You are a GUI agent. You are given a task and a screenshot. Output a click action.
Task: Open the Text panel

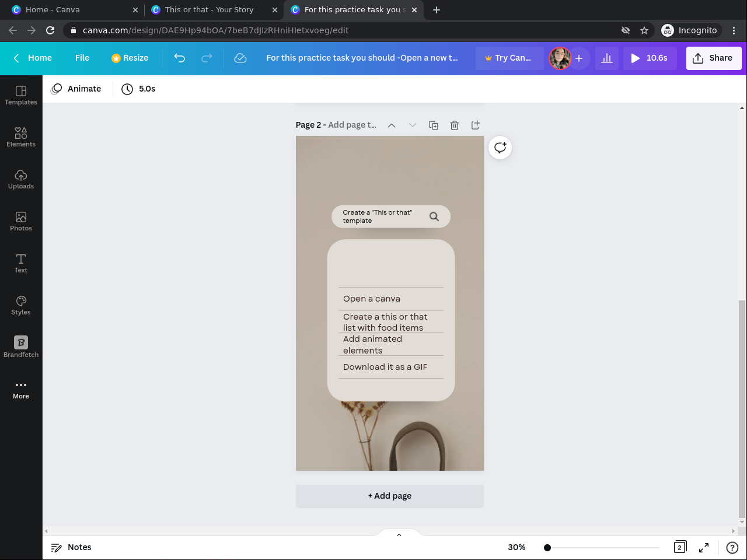(x=21, y=263)
